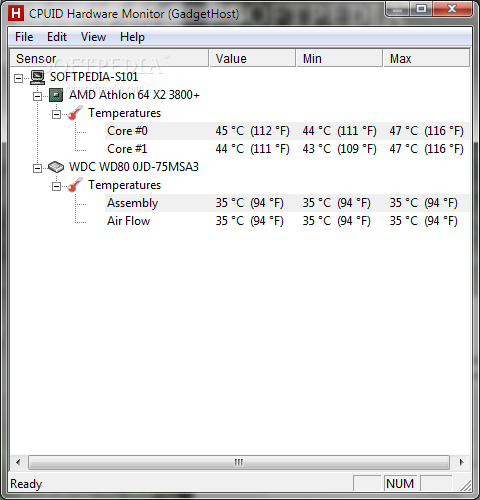The height and width of the screenshot is (500, 480).
Task: Select the Assembly sensor row
Action: pos(287,203)
